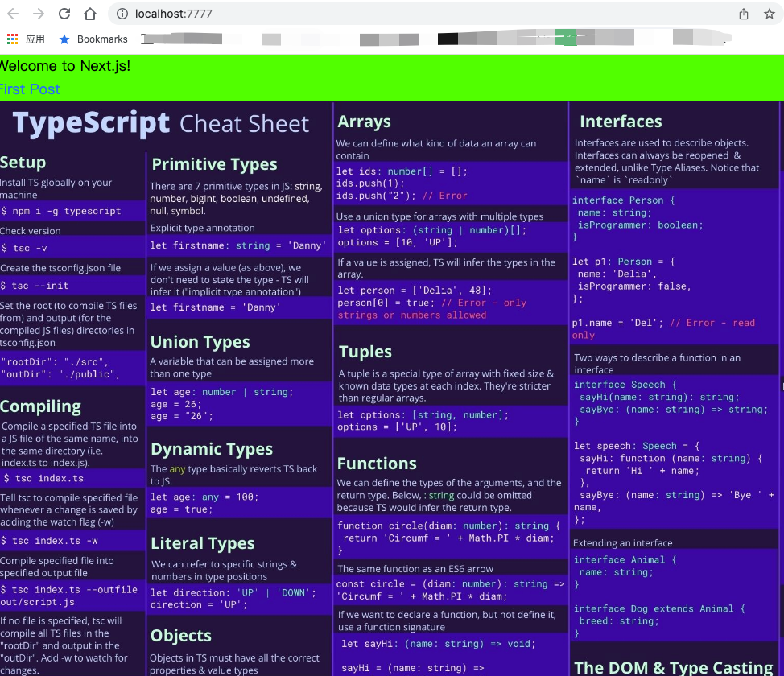Image resolution: width=784 pixels, height=676 pixels.
Task: Click 'let options: (string | number)[];' code
Action: (x=432, y=230)
